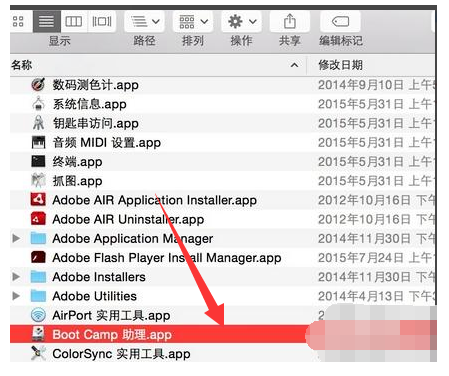Image resolution: width=449 pixels, height=376 pixels.
Task: Open the 操作 action gear menu
Action: pos(242,22)
